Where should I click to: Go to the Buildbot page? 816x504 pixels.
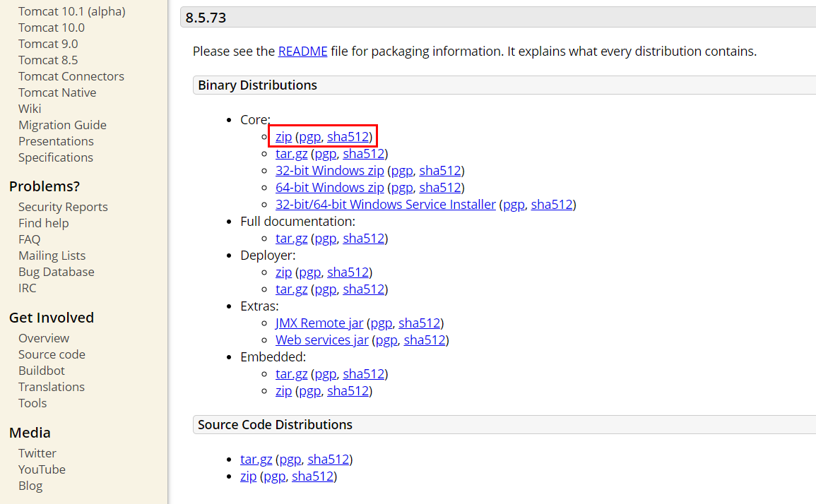click(42, 371)
